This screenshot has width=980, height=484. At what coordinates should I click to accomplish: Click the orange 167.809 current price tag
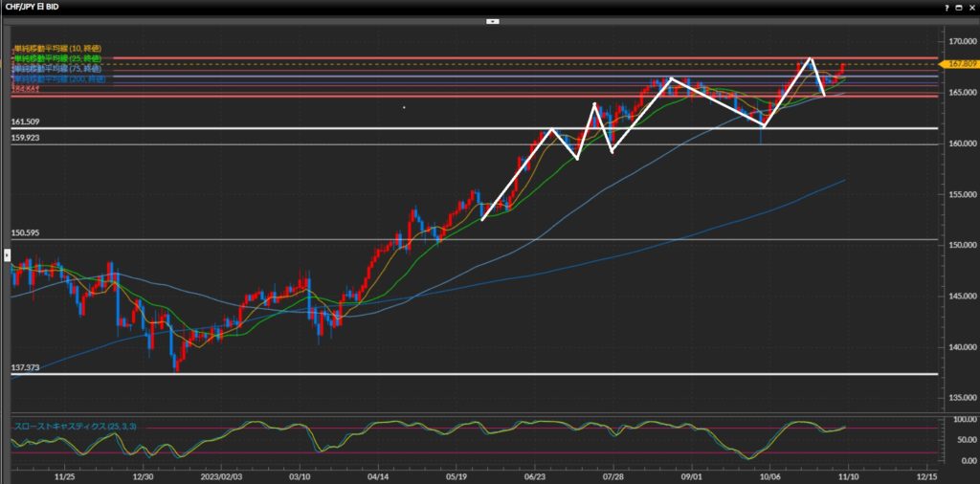tap(959, 64)
